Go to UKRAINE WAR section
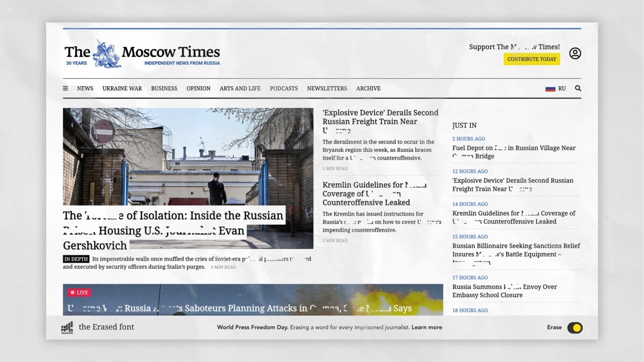This screenshot has height=362, width=644. 122,88
